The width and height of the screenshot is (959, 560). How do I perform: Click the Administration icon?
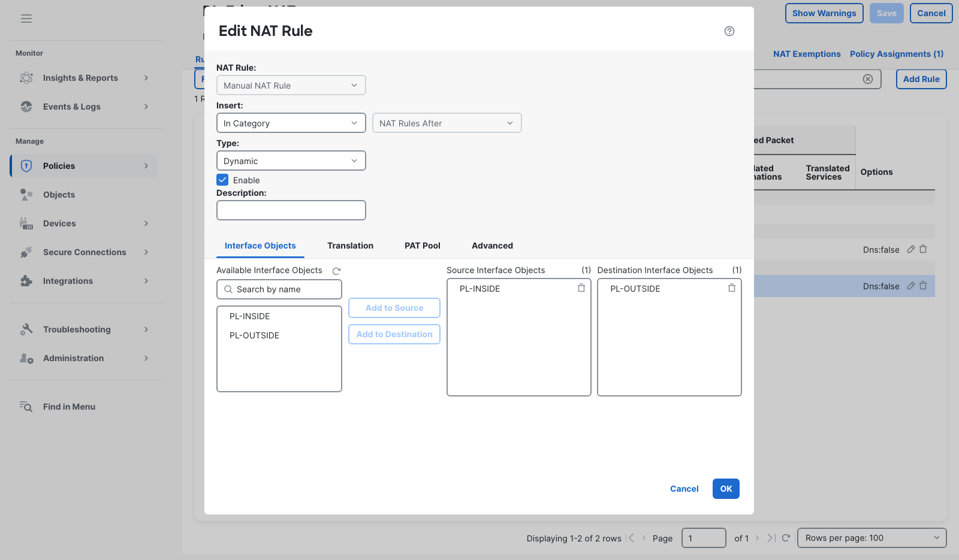point(26,358)
